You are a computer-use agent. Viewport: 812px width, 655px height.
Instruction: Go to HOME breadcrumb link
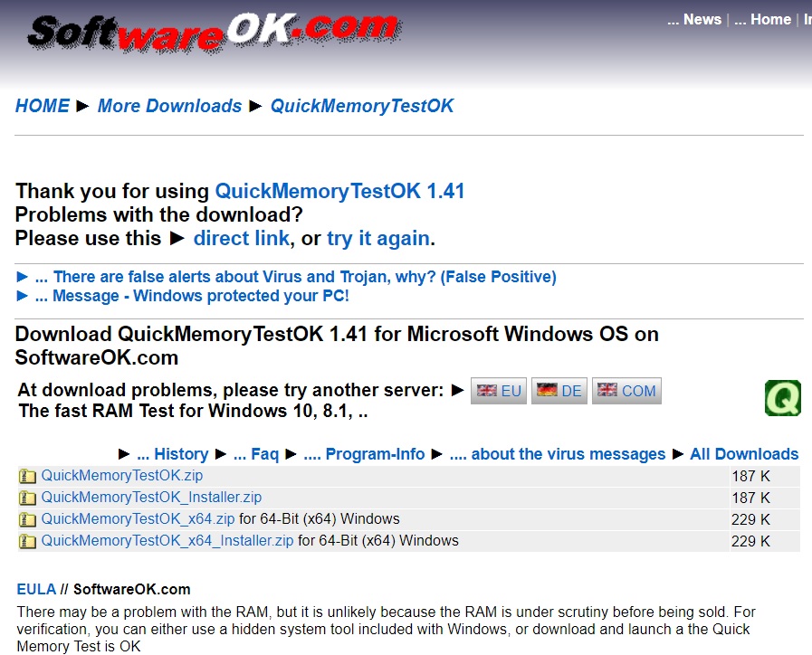point(43,106)
